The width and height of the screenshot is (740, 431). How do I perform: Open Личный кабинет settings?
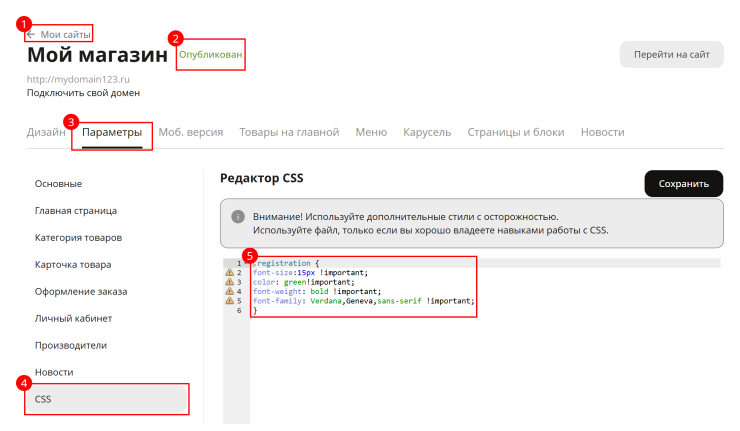[x=74, y=318]
